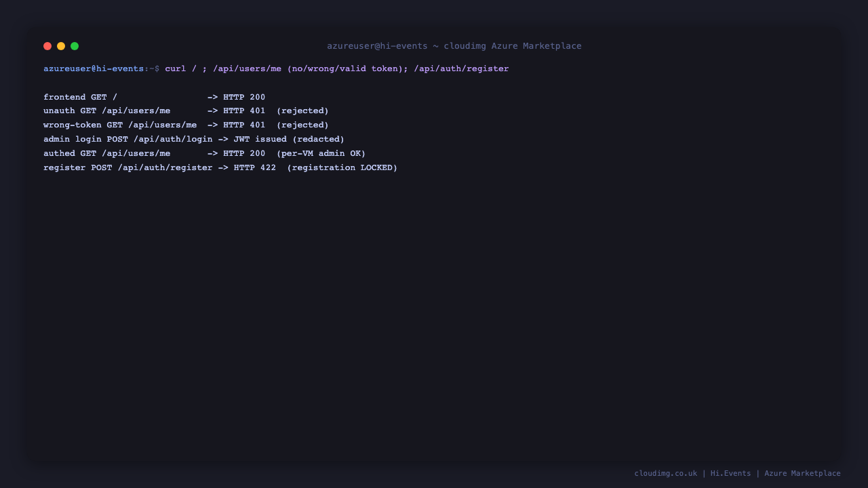Select the 'frontend GET /' output line
This screenshot has width=868, height=488.
(x=155, y=97)
